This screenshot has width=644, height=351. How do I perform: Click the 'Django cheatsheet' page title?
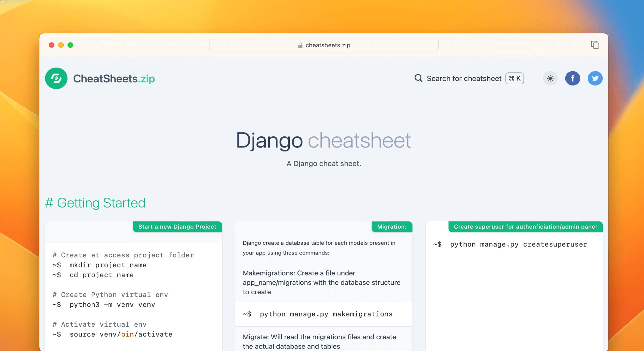324,140
